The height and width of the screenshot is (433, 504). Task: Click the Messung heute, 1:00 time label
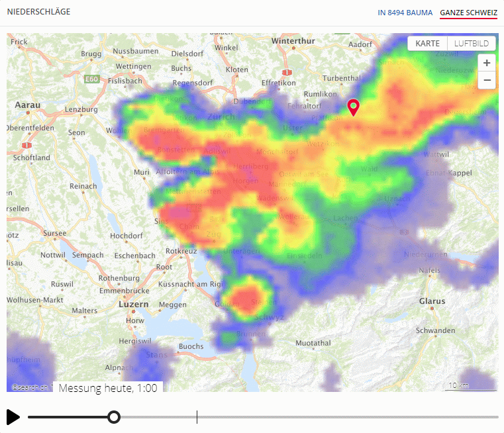pyautogui.click(x=108, y=388)
